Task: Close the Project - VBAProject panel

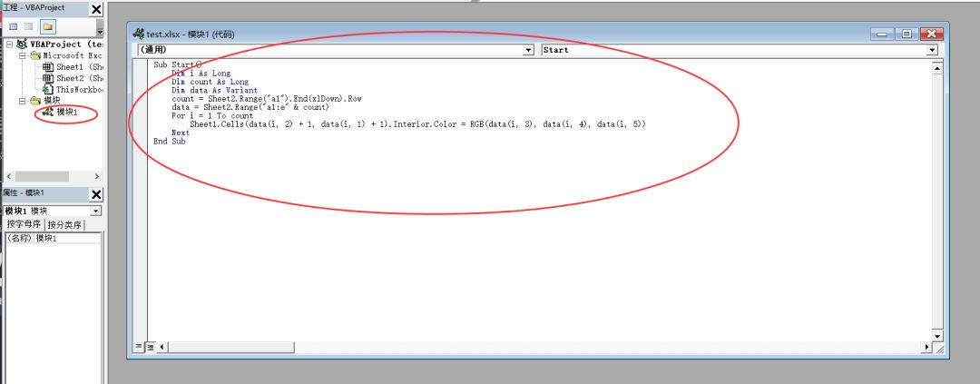Action: tap(96, 9)
